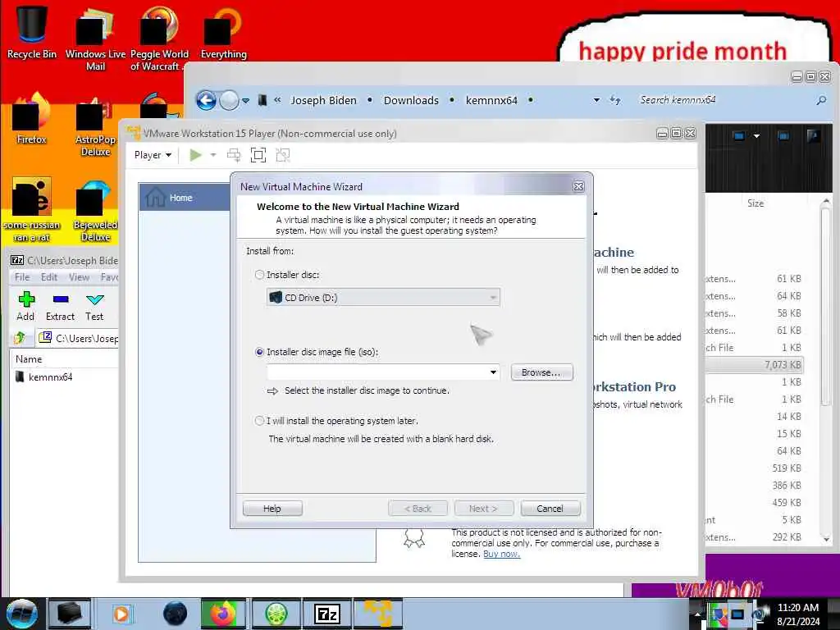Expand the power options arrow beside play
This screenshot has height=630, width=840.
[x=213, y=155]
